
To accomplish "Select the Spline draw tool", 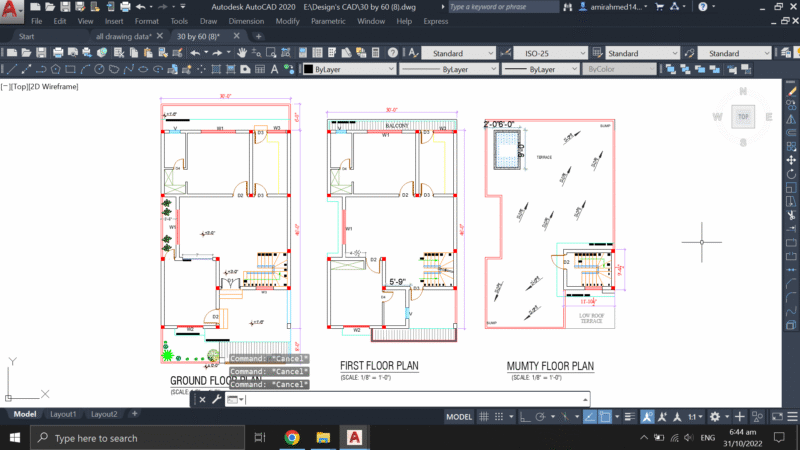I will click(129, 69).
